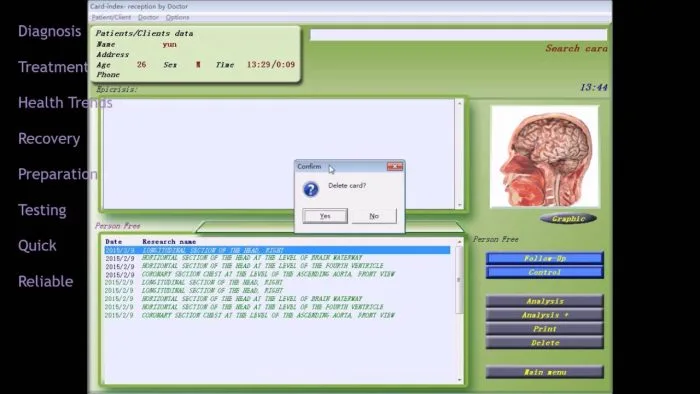The image size is (700, 394).
Task: Click the 13:44 clock display
Action: pyautogui.click(x=594, y=87)
